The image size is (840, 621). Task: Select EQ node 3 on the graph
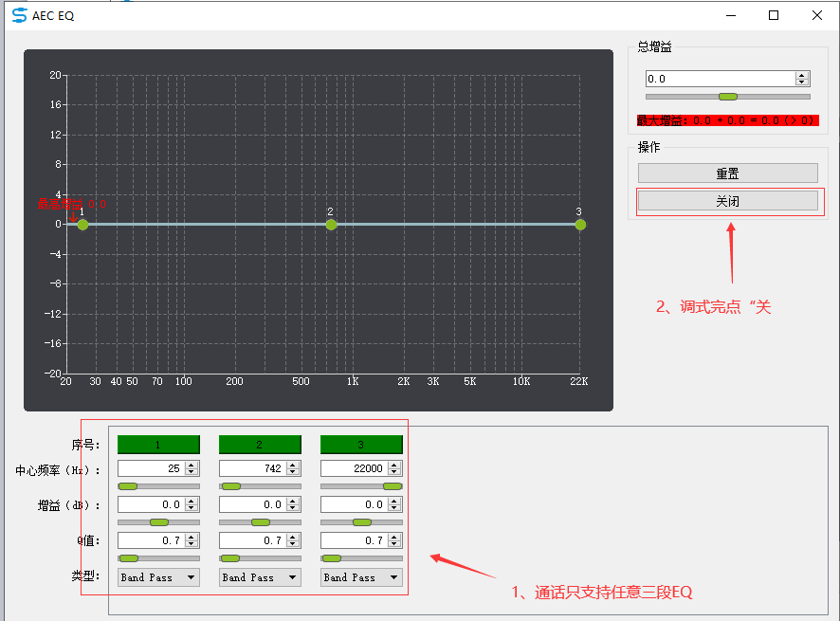pyautogui.click(x=580, y=225)
